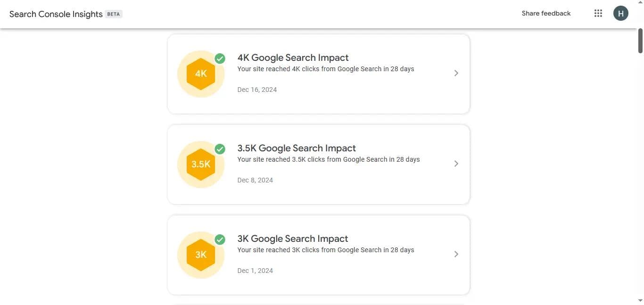Image resolution: width=644 pixels, height=305 pixels.
Task: Expand the 3K achievement via its chevron
Action: (x=456, y=254)
